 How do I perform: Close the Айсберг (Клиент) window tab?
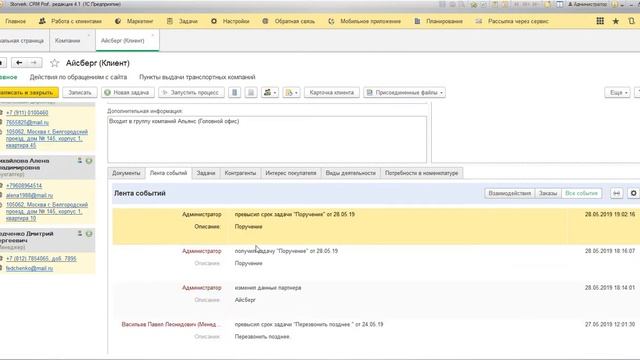pyautogui.click(x=153, y=36)
